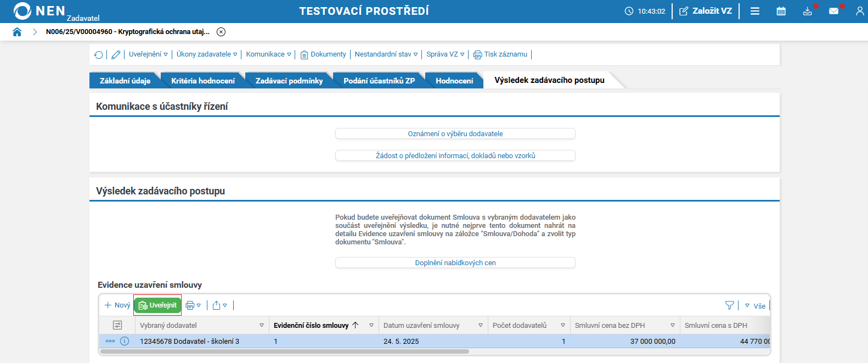Close the N006/25/V00004960 breadcrumb tab
868x363 pixels.
pos(221,32)
